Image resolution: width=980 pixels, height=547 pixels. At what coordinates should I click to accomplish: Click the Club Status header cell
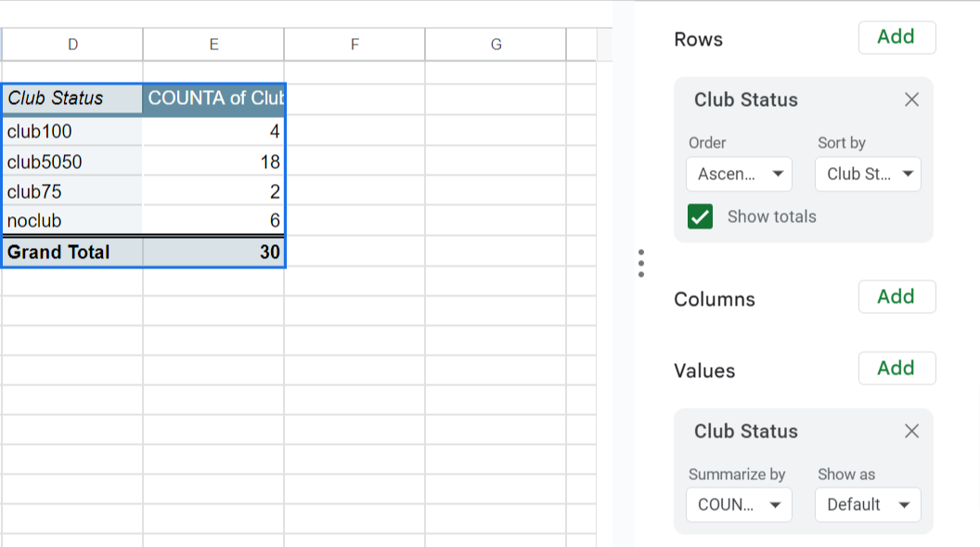pos(72,98)
